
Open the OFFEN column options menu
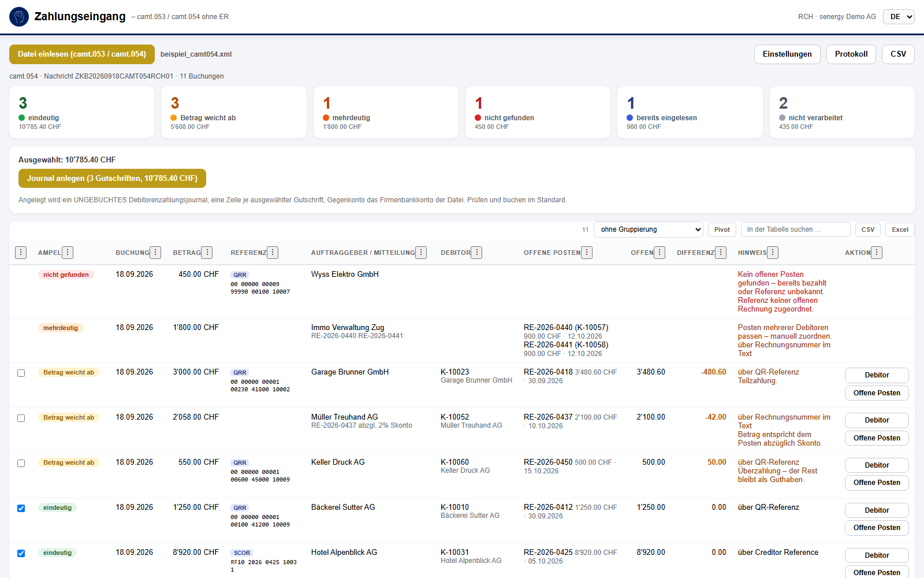pos(660,253)
